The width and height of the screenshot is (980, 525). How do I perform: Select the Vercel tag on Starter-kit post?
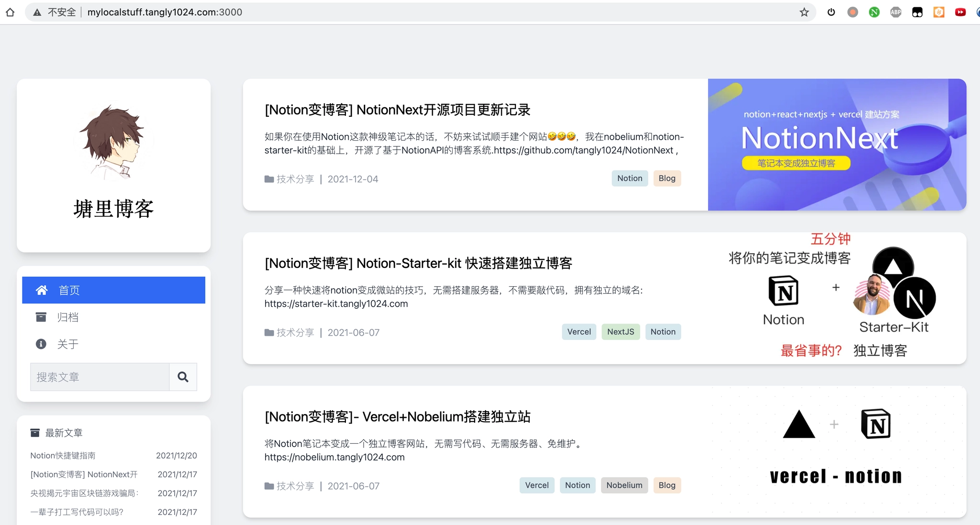[579, 332]
